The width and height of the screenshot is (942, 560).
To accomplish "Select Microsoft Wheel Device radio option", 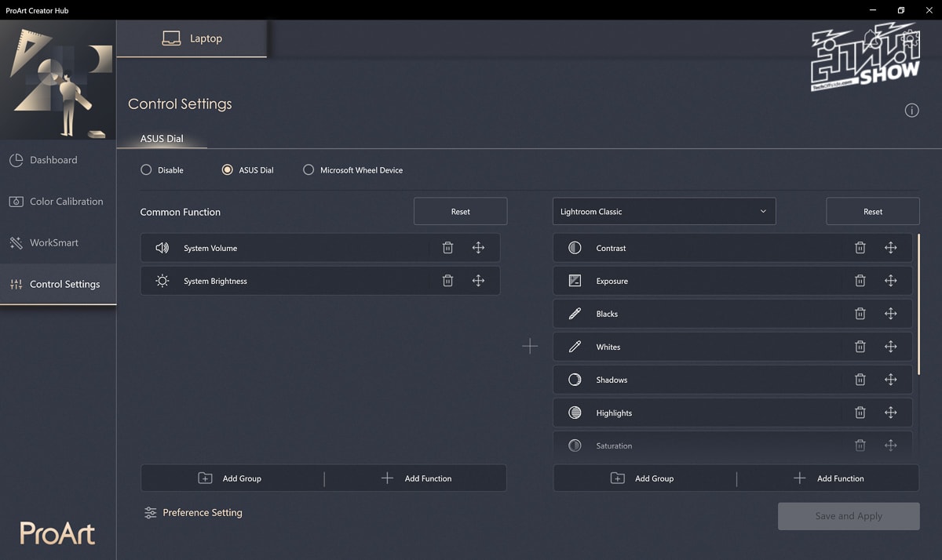I will click(309, 169).
